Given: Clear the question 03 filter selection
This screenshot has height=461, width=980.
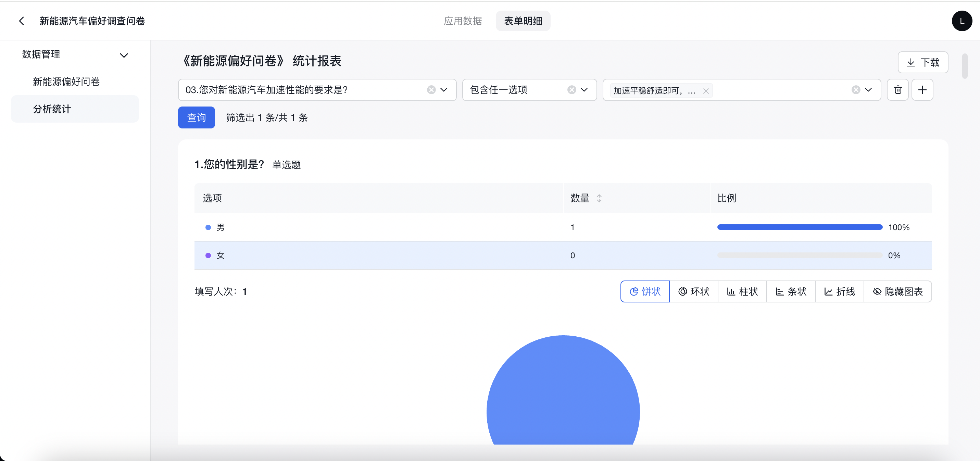Looking at the screenshot, I should [431, 90].
